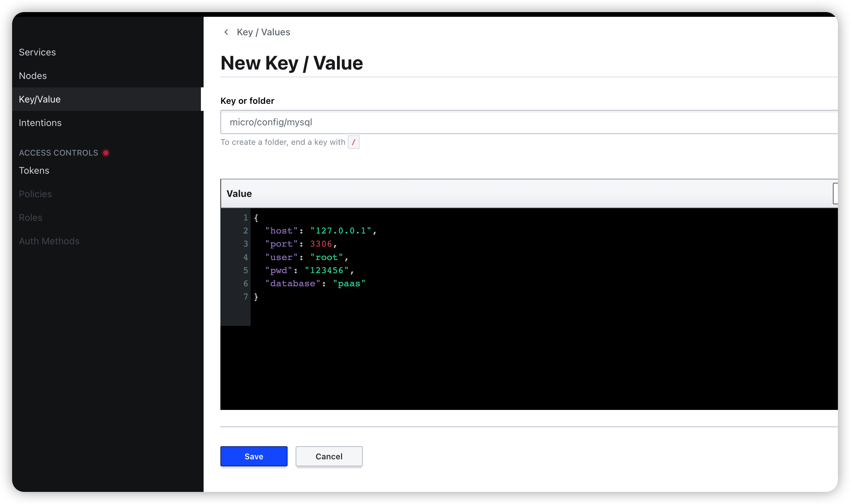Click the slash hint badge below the key field
The height and width of the screenshot is (504, 850).
point(353,142)
